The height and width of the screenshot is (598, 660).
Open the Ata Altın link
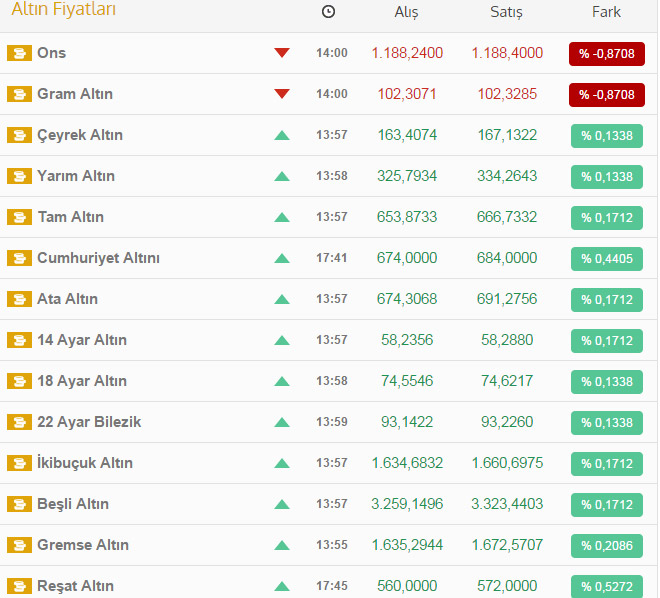coord(67,299)
